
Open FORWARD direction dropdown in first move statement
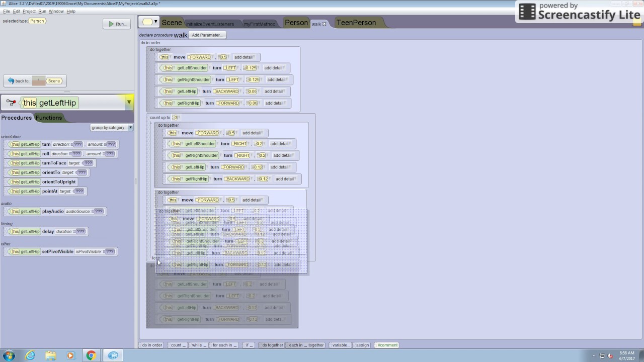pos(201,57)
